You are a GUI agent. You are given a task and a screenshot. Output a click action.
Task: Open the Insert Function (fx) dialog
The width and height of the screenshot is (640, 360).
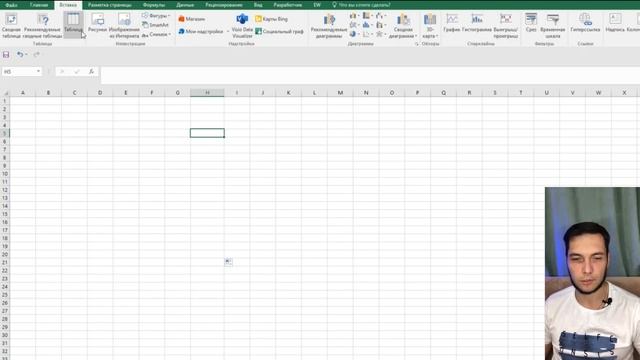coord(91,71)
